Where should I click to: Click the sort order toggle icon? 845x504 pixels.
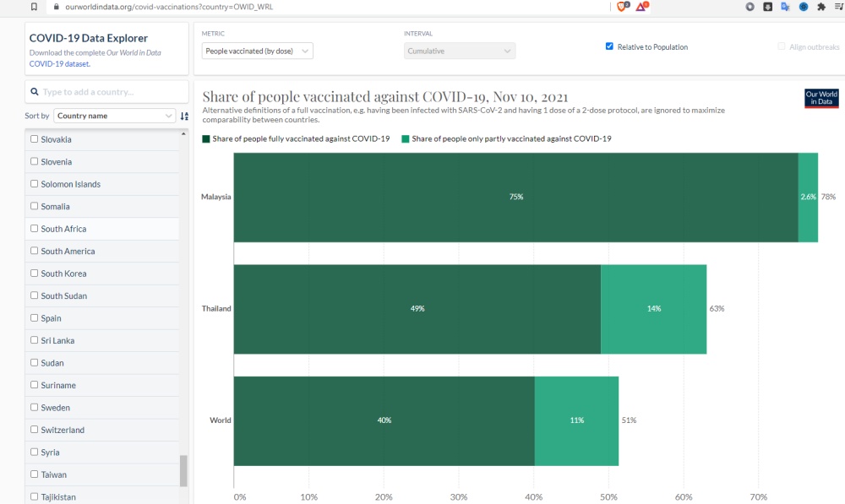[184, 116]
